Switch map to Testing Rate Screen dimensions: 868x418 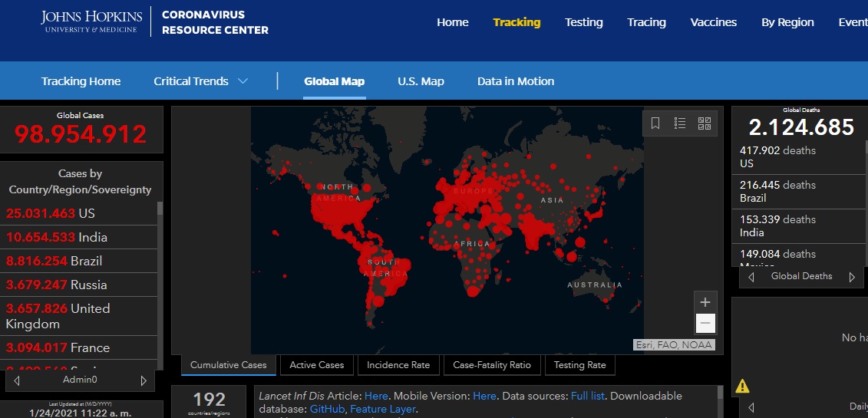point(579,365)
